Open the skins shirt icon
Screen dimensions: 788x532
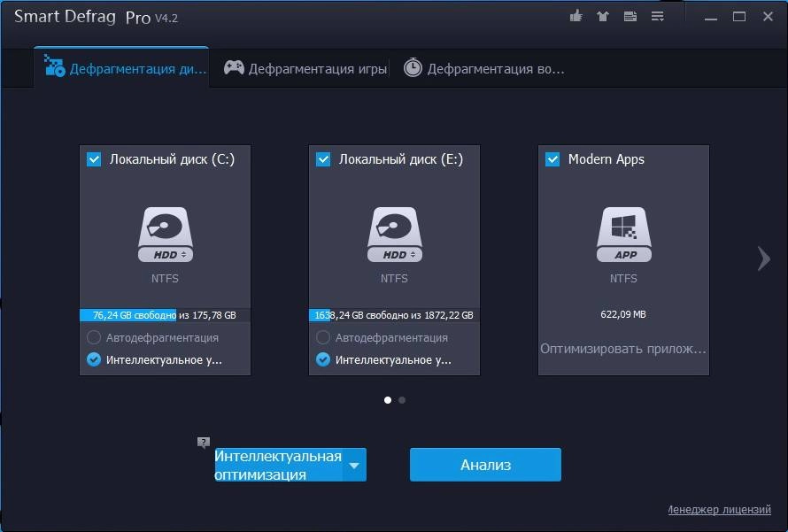[603, 17]
